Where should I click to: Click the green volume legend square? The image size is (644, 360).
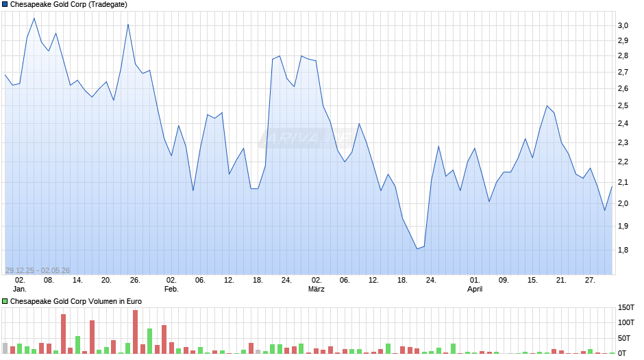5,301
